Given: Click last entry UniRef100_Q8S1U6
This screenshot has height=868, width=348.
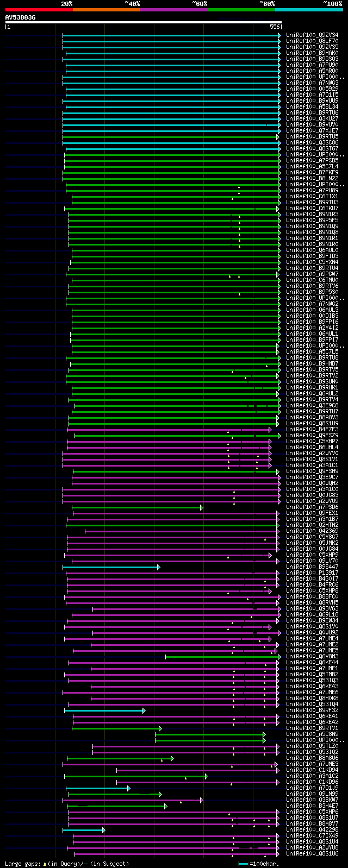Looking at the screenshot, I should (x=312, y=854).
